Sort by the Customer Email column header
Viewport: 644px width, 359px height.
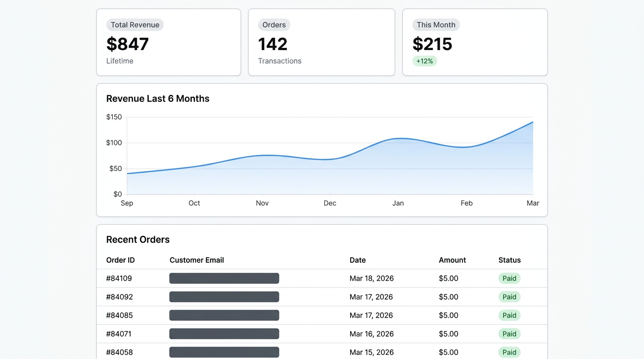(197, 260)
